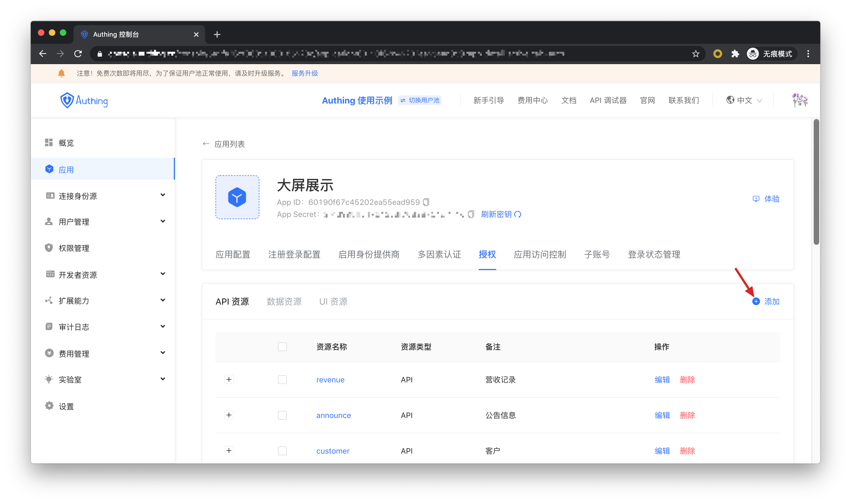Click the page vertical scrollbar
851x504 pixels.
[816, 182]
